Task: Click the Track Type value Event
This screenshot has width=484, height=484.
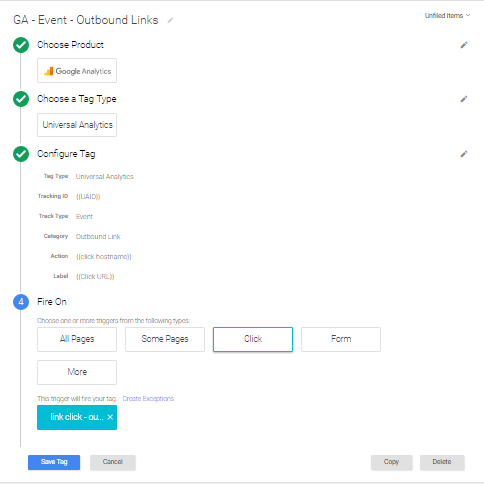Action: pyautogui.click(x=84, y=216)
